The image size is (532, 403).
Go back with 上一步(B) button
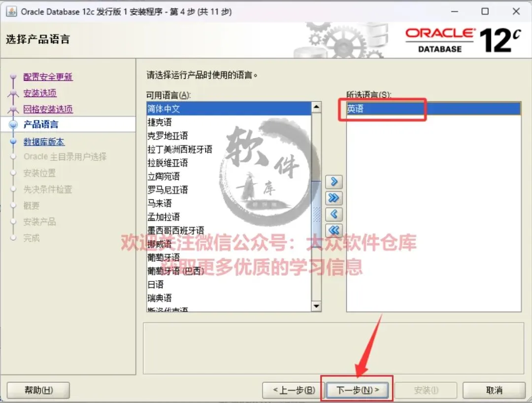[294, 390]
